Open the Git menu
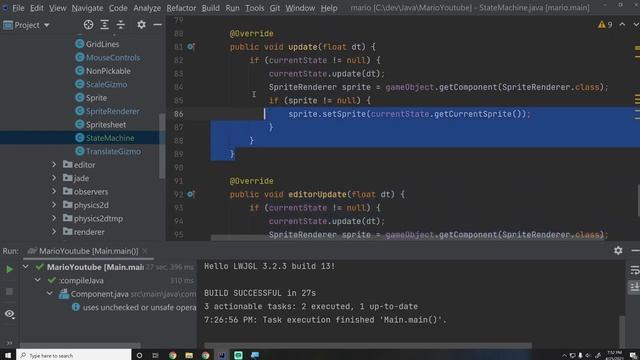Screen dimensions: 640x360 (x=275, y=8)
